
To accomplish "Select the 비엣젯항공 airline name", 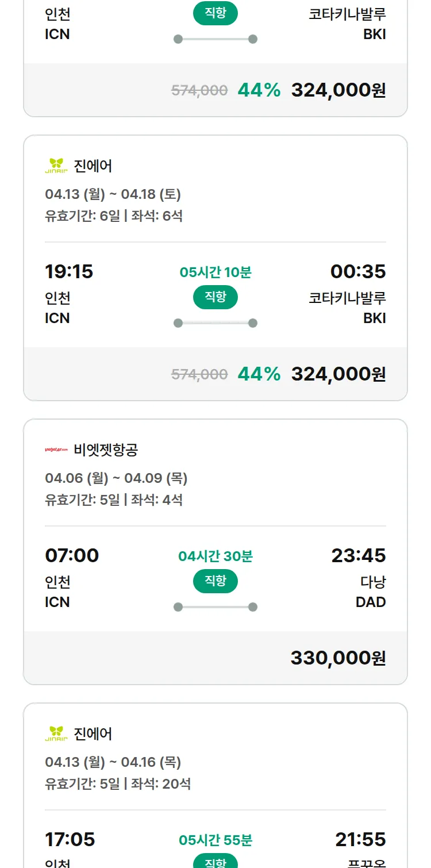I will 106,450.
